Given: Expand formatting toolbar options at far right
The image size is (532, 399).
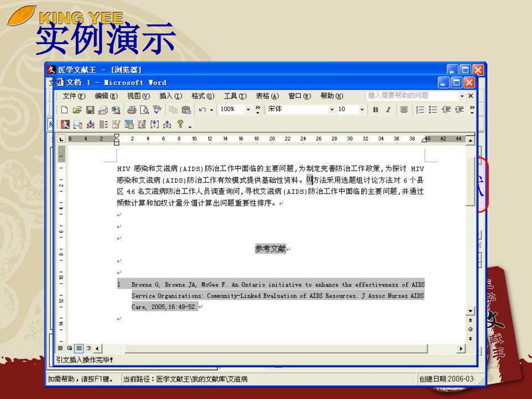Looking at the screenshot, I should click(472, 109).
